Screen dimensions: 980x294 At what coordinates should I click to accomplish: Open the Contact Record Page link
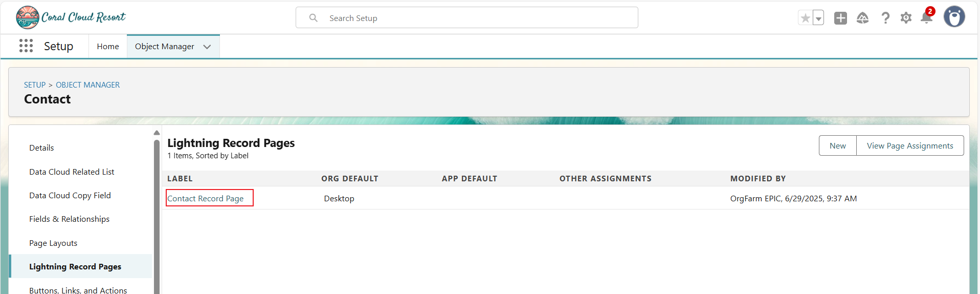coord(206,199)
